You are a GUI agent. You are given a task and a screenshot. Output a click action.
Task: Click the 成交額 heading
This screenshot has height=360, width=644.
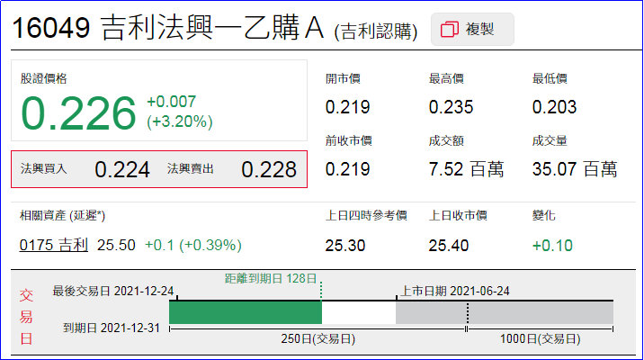[x=446, y=141]
